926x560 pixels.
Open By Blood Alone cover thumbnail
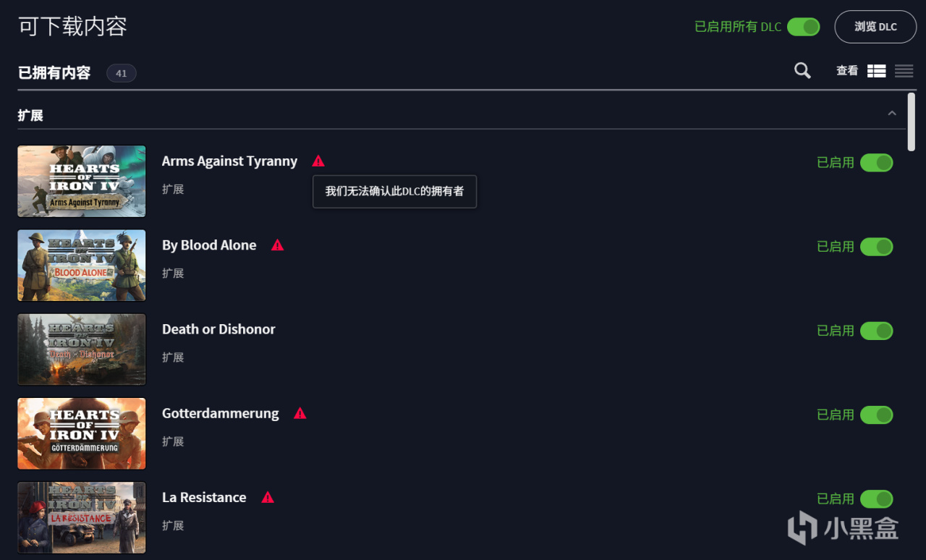point(82,266)
